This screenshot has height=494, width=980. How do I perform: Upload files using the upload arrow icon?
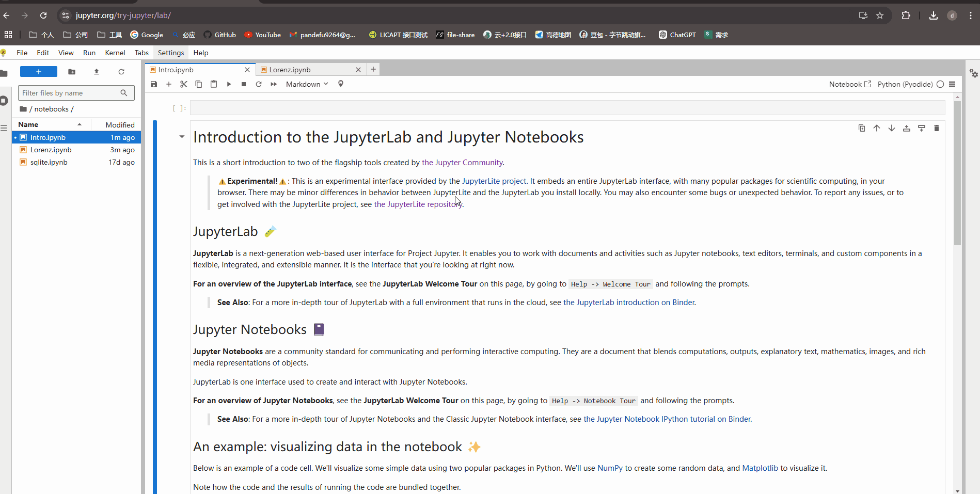(x=97, y=72)
